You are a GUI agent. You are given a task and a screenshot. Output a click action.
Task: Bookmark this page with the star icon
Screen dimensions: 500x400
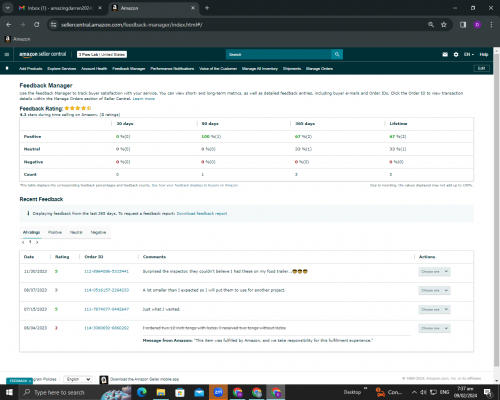[x=444, y=25]
